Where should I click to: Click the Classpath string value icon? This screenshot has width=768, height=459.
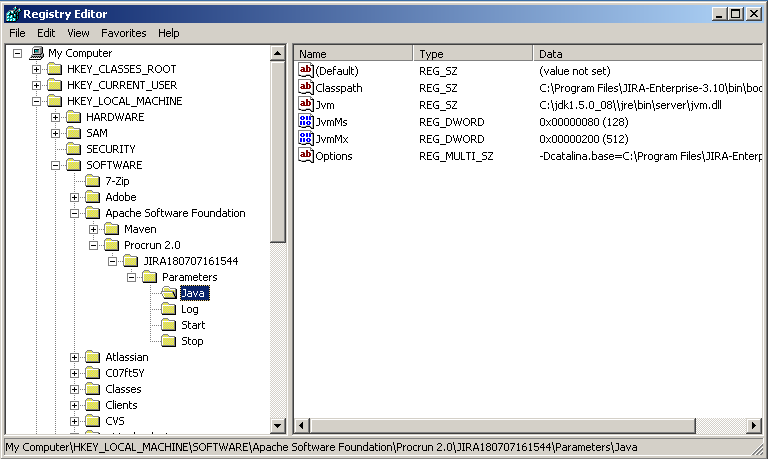pyautogui.click(x=306, y=88)
